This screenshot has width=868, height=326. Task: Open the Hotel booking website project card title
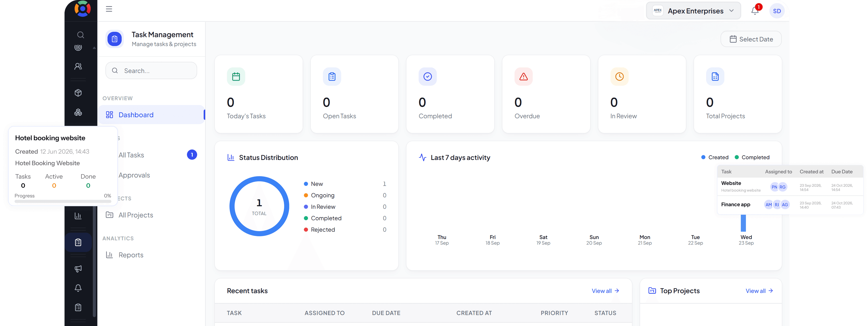pyautogui.click(x=50, y=138)
